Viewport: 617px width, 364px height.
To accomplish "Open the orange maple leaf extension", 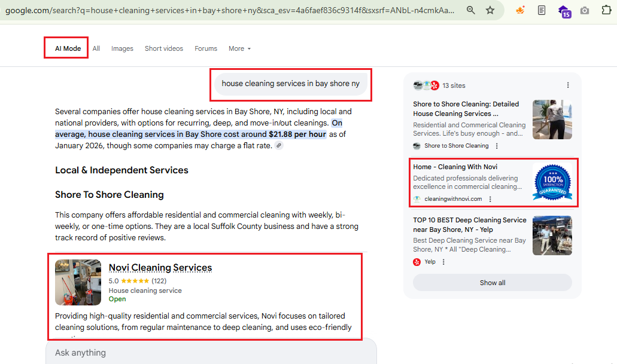I will tap(521, 10).
